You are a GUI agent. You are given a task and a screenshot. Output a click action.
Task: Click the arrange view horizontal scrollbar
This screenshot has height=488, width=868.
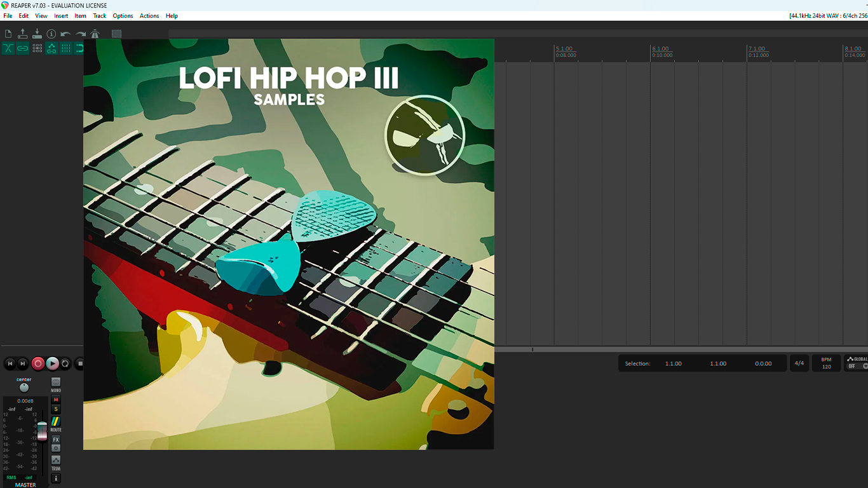click(681, 349)
